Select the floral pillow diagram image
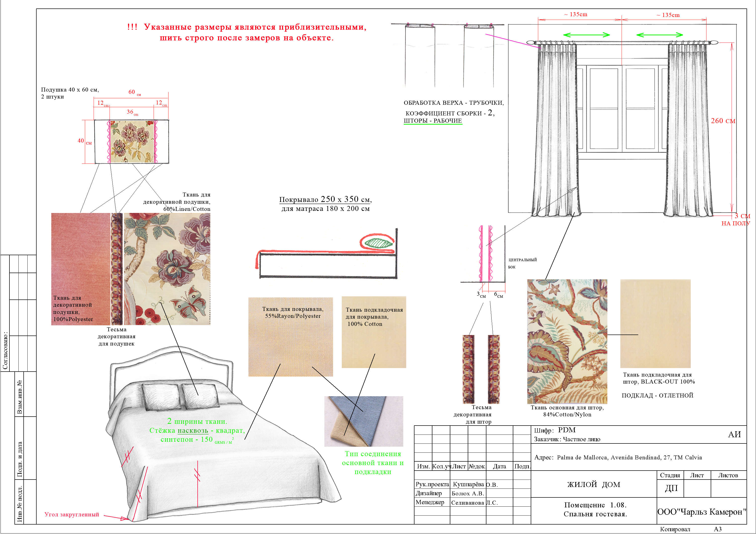This screenshot has width=756, height=534. point(132,142)
